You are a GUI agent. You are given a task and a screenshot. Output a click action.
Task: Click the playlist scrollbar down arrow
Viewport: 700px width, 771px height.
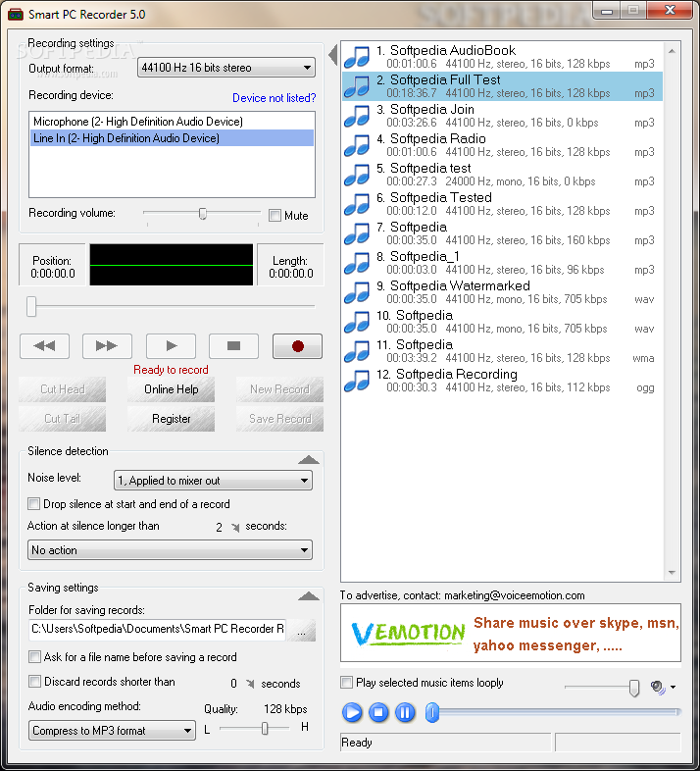coord(672,573)
